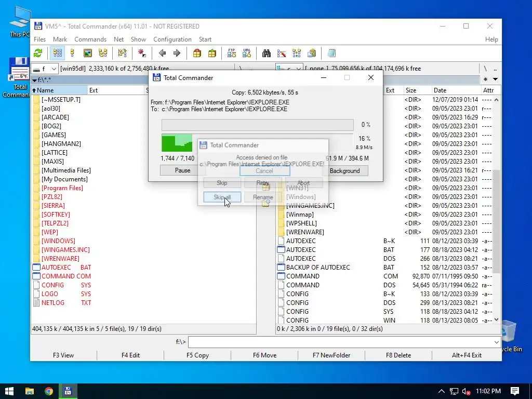Select NETLOG TXT file in the left panel
The width and height of the screenshot is (532, 399).
coord(62,303)
